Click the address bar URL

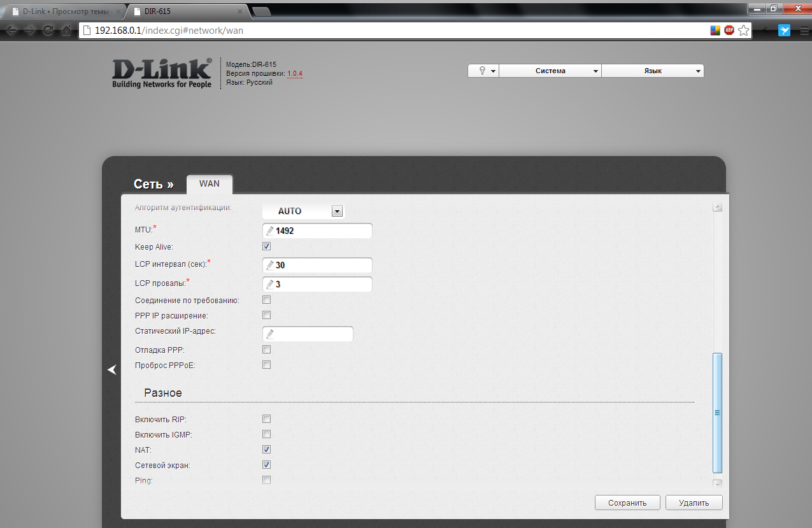click(169, 30)
